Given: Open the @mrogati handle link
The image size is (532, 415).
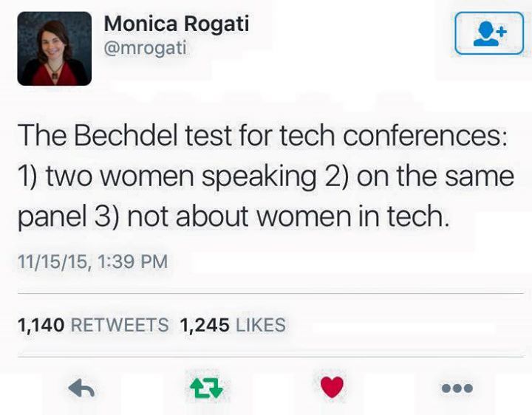Looking at the screenshot, I should 146,48.
